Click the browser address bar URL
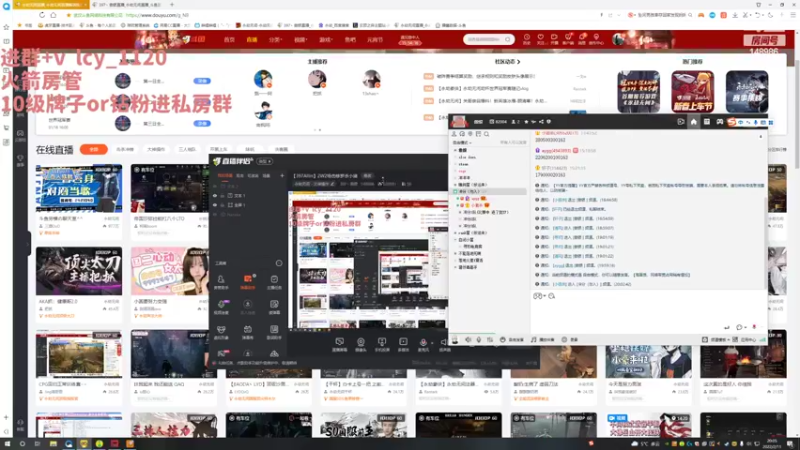 pos(157,15)
